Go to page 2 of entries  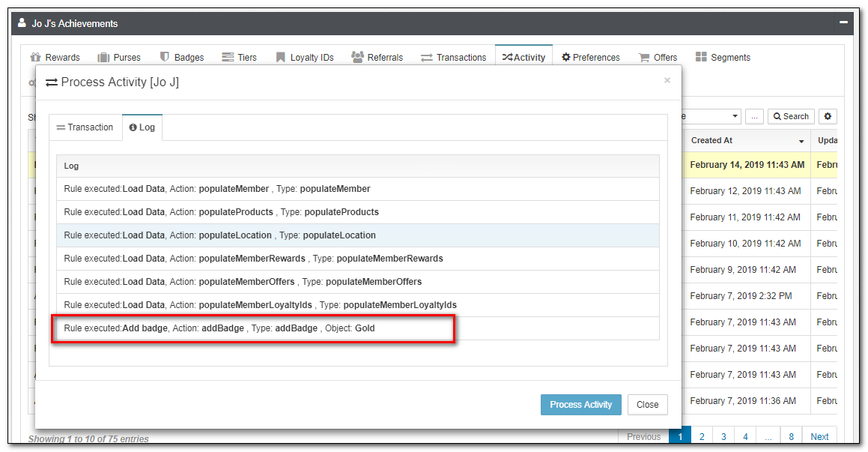point(702,437)
